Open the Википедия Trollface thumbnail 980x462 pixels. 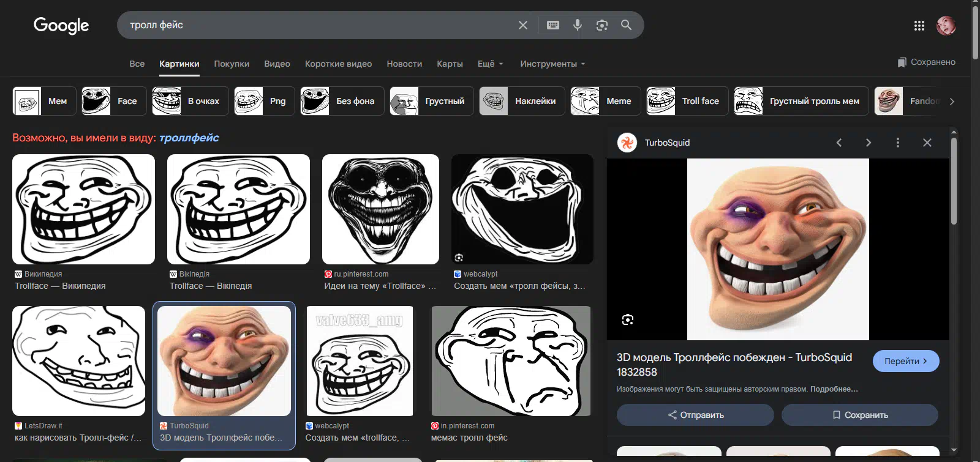83,209
